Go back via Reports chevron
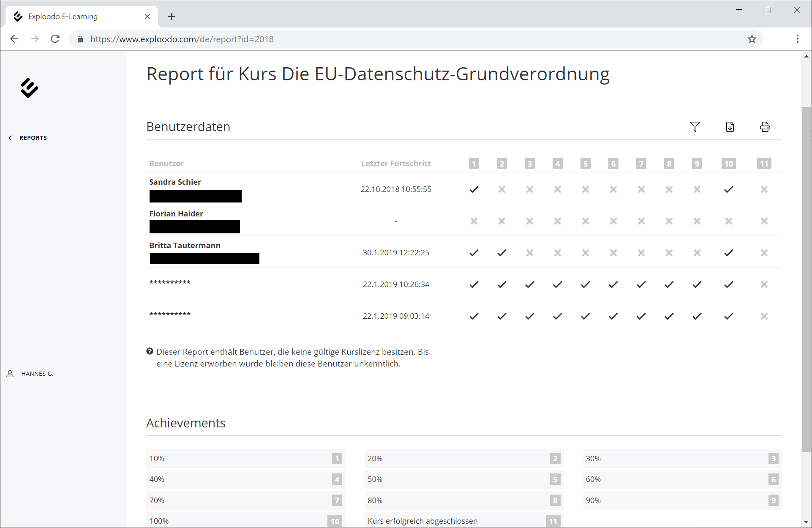Screen dimensions: 812x528 point(10,138)
